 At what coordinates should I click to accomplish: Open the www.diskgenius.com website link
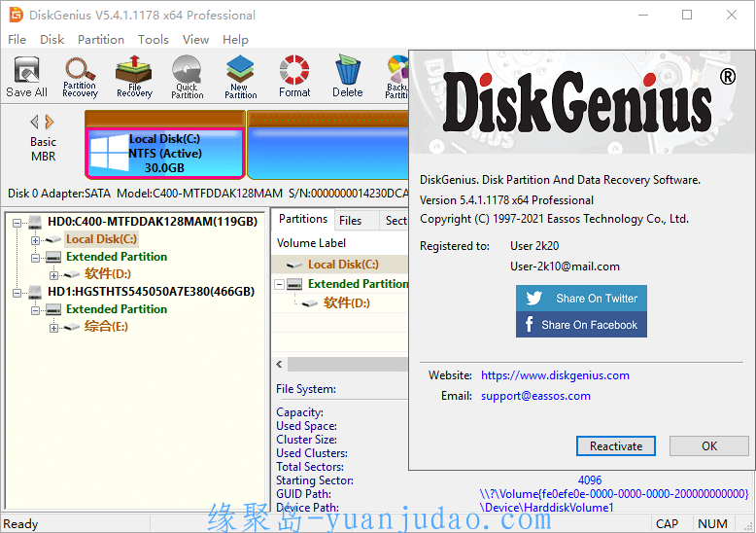555,375
